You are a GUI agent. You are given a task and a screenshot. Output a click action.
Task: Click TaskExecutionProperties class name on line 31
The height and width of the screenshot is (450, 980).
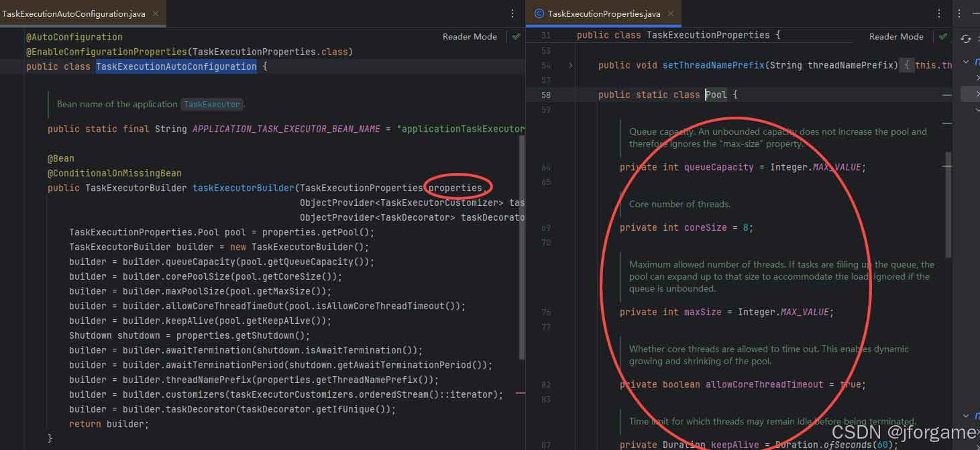point(708,36)
